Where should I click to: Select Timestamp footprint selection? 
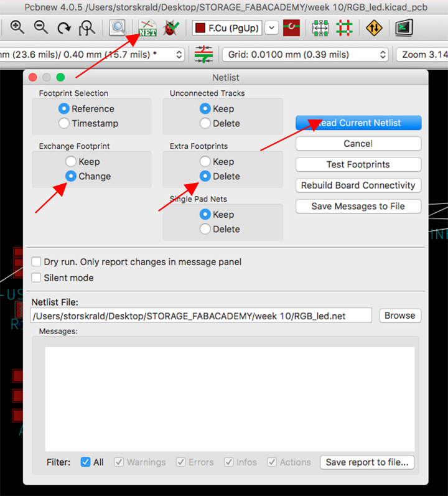point(64,123)
